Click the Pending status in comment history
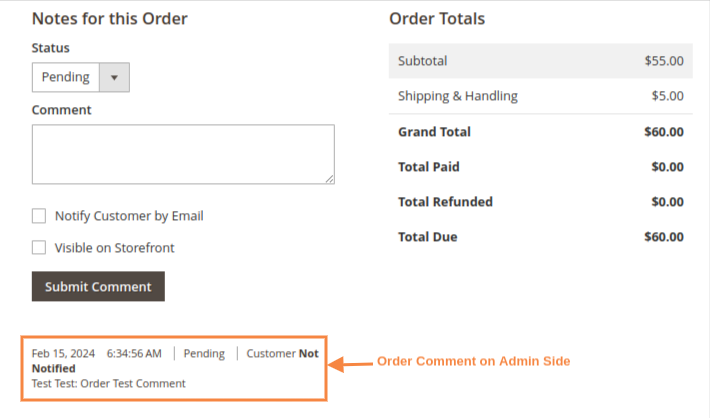 (x=204, y=353)
